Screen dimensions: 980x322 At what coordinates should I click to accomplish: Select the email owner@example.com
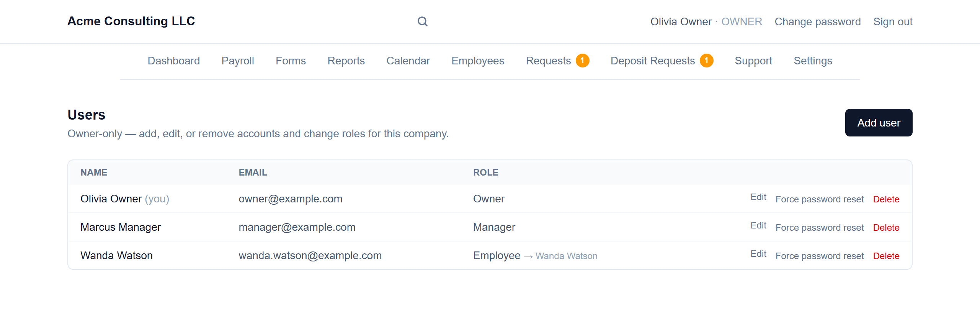coord(291,199)
